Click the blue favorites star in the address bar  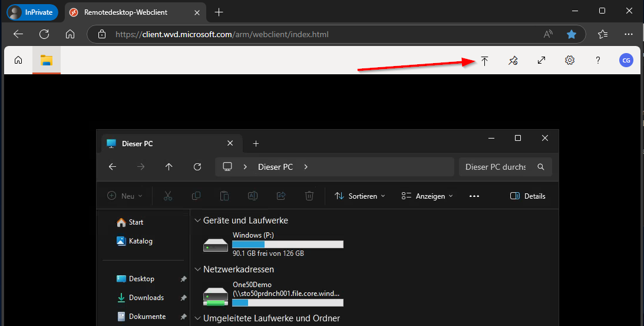[x=572, y=35]
